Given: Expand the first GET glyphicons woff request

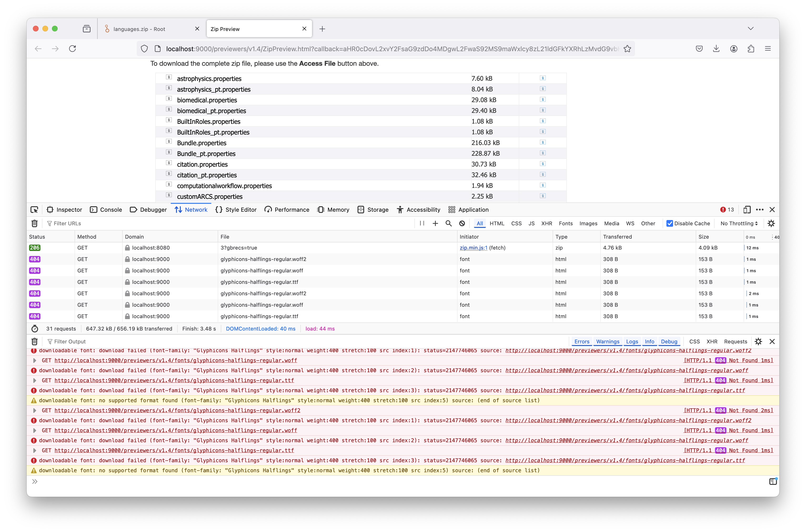Looking at the screenshot, I should point(35,360).
